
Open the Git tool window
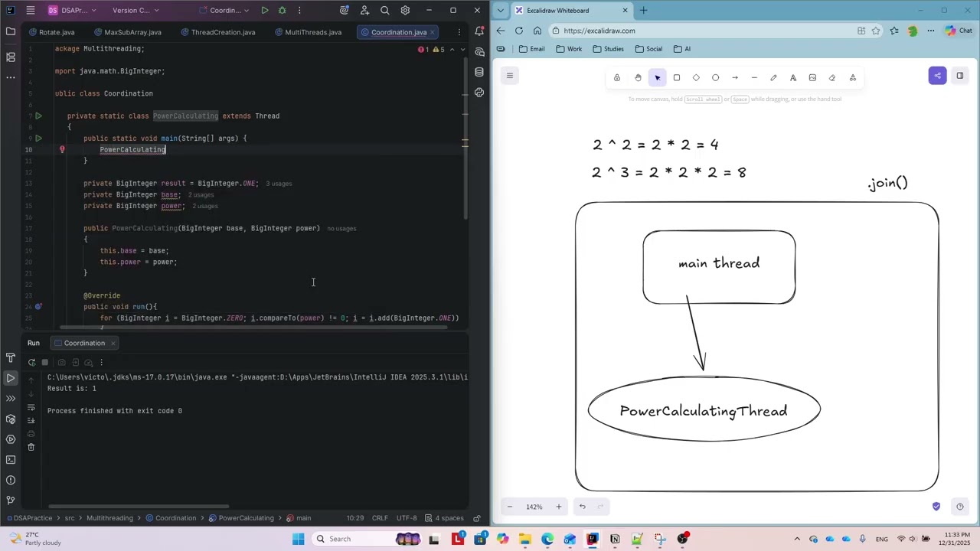point(11,500)
